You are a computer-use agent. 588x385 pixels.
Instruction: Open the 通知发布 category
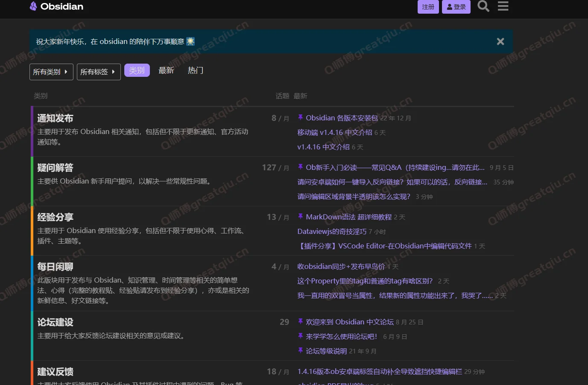click(x=55, y=118)
